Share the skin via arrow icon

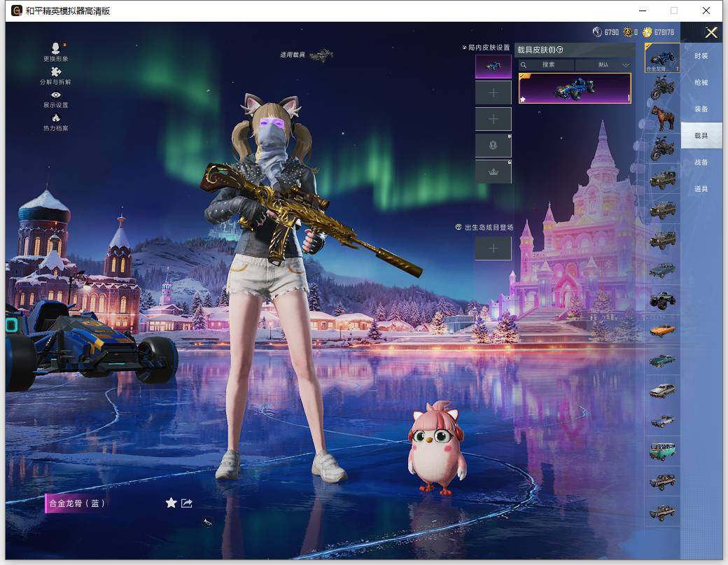[187, 503]
